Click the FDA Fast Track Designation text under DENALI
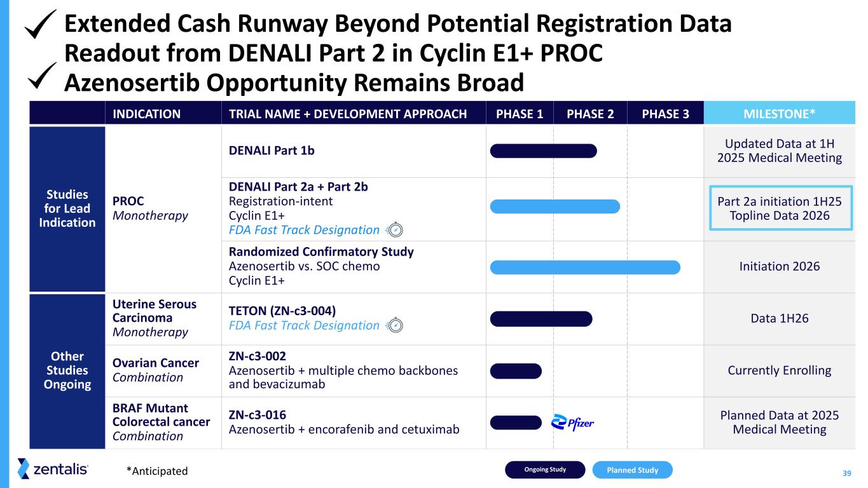The image size is (868, 488). click(303, 230)
